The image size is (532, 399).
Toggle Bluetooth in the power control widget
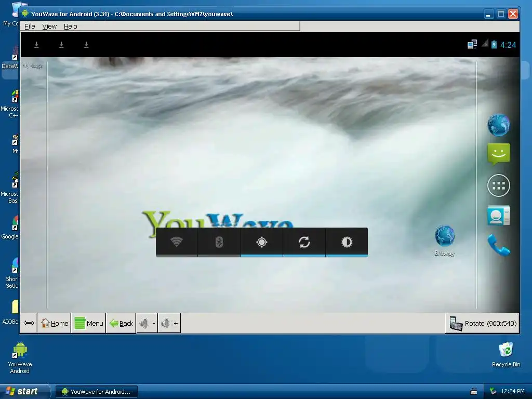coord(219,242)
